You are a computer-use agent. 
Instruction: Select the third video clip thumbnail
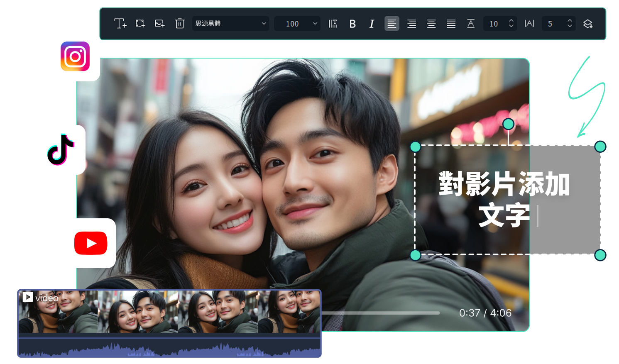(x=218, y=312)
